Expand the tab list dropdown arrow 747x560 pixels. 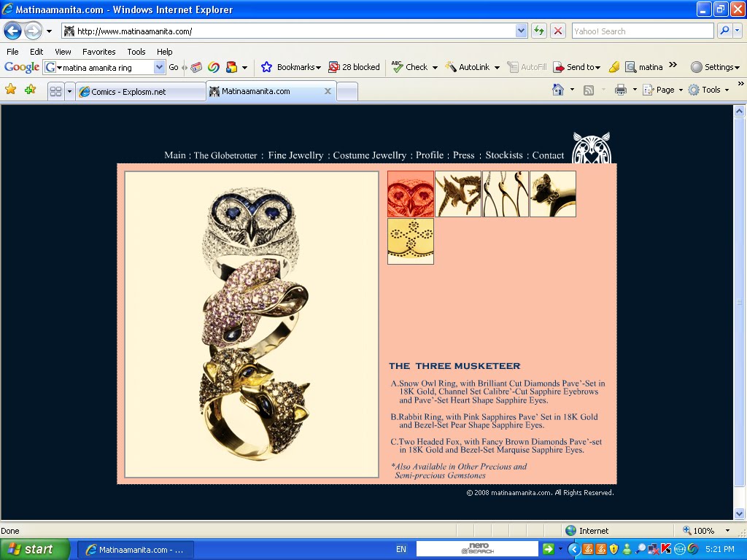click(69, 91)
